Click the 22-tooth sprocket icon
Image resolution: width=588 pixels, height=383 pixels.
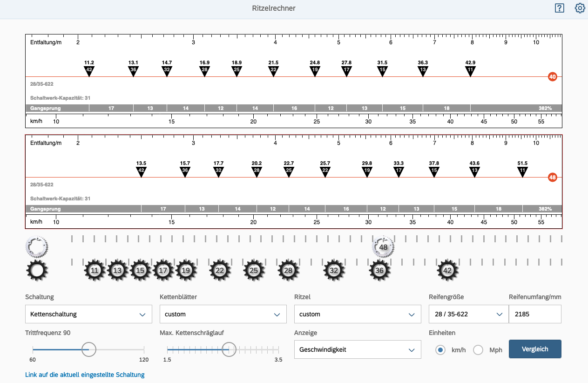click(x=220, y=270)
